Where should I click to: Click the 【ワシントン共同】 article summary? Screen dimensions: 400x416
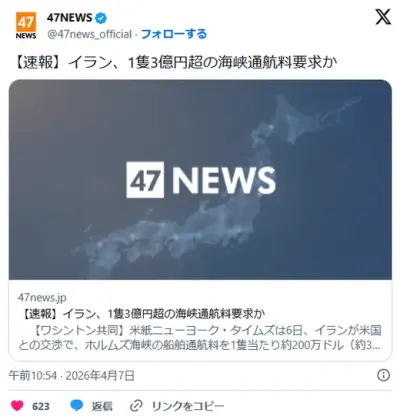(x=199, y=338)
